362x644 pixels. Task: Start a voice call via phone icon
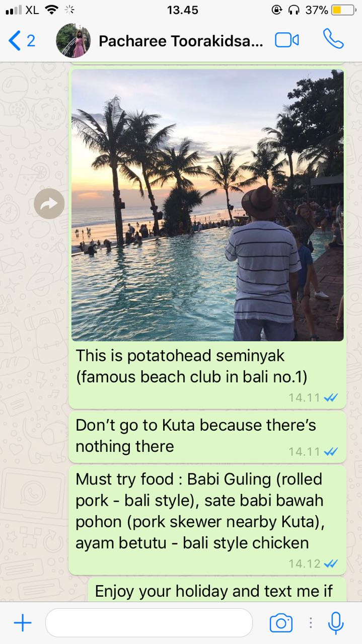click(x=333, y=39)
